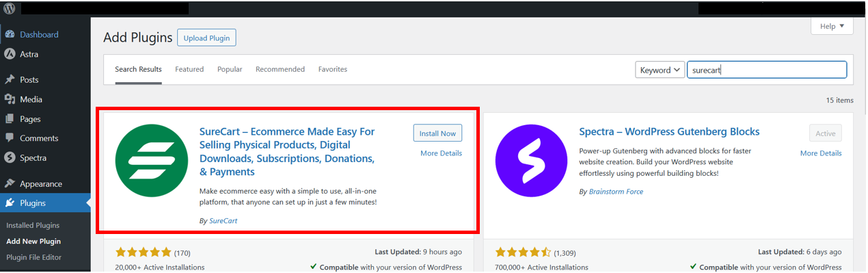The width and height of the screenshot is (868, 273).
Task: Click the 20,000+ Active Installations text
Action: (x=160, y=268)
